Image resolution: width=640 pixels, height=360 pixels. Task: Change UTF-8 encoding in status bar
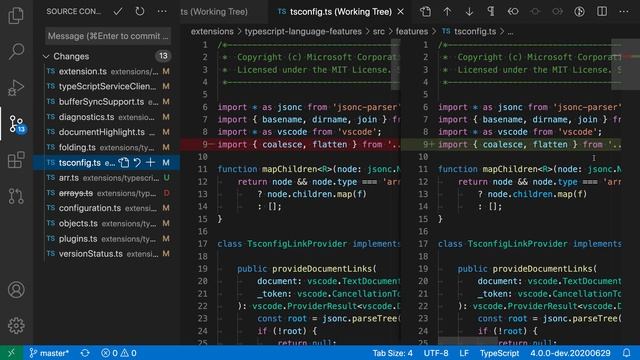(436, 353)
